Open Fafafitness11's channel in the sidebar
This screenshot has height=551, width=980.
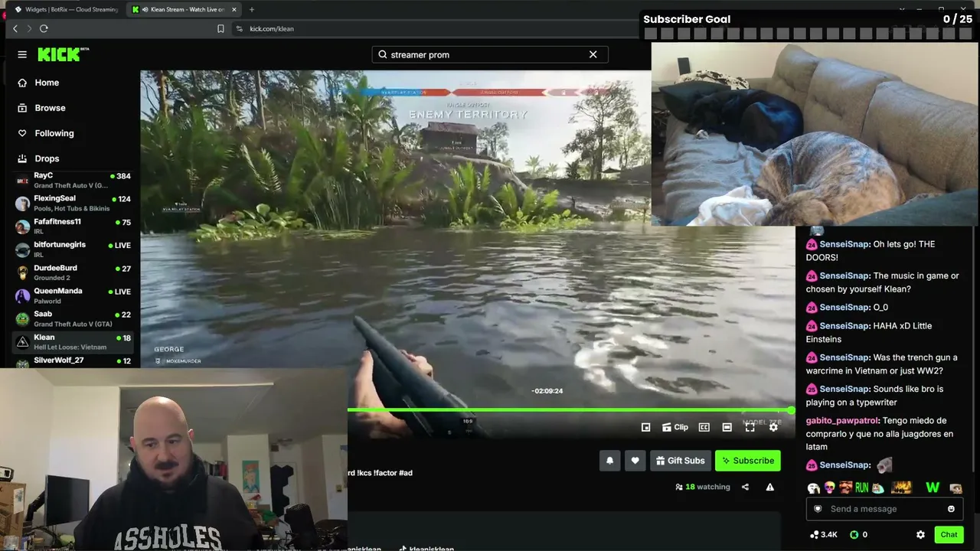point(73,226)
